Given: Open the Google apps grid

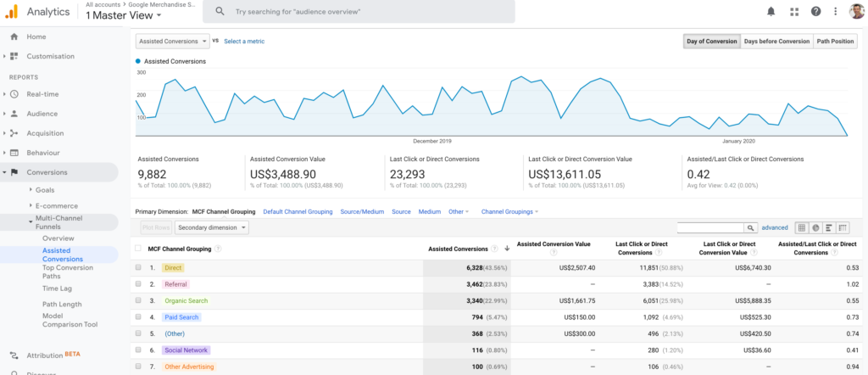Looking at the screenshot, I should pos(794,12).
